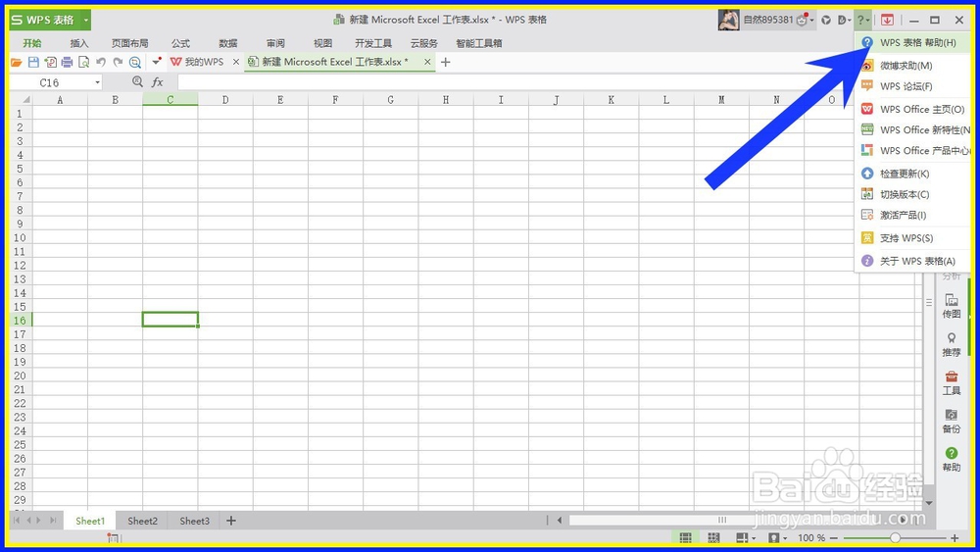The height and width of the screenshot is (552, 980).
Task: Choose 支持 WPS(S) menu item
Action: pos(911,238)
